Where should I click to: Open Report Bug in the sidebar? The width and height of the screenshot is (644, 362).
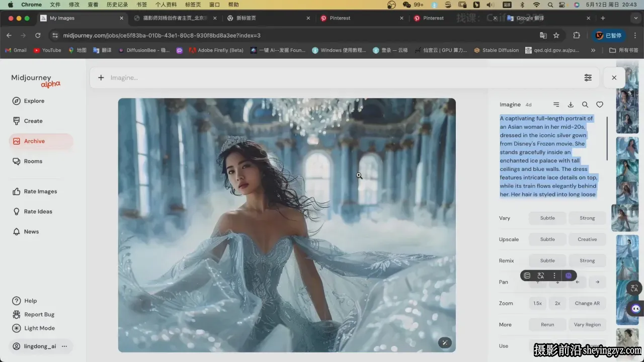tap(33, 315)
